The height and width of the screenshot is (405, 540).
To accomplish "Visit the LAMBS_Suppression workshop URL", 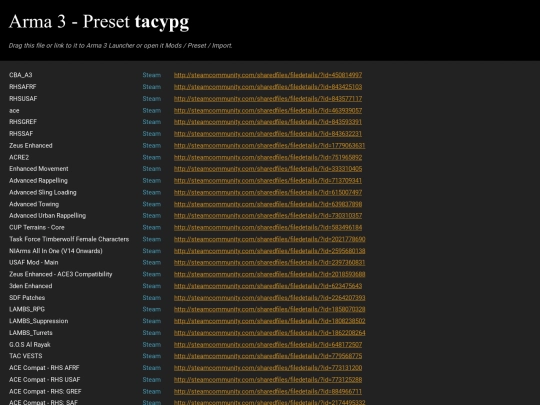I will pos(269,321).
